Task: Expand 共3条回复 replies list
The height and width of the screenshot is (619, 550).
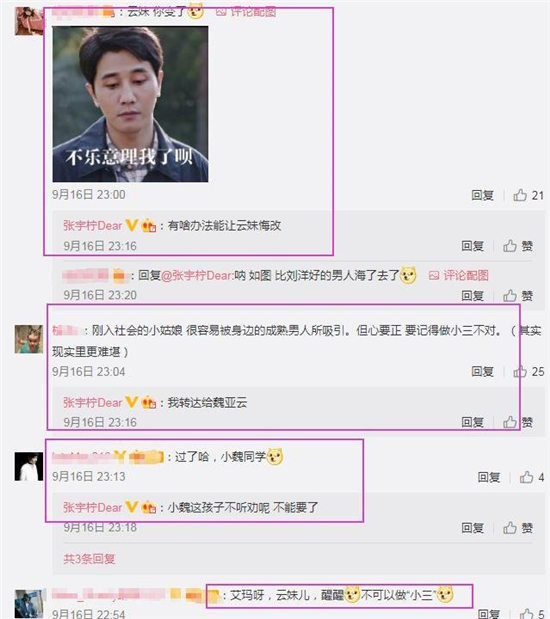Action: point(89,559)
